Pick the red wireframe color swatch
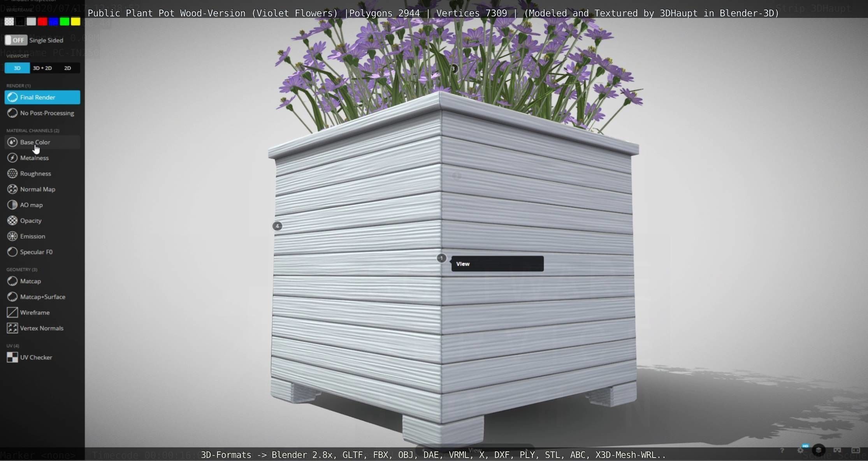The width and height of the screenshot is (868, 461). 42,21
